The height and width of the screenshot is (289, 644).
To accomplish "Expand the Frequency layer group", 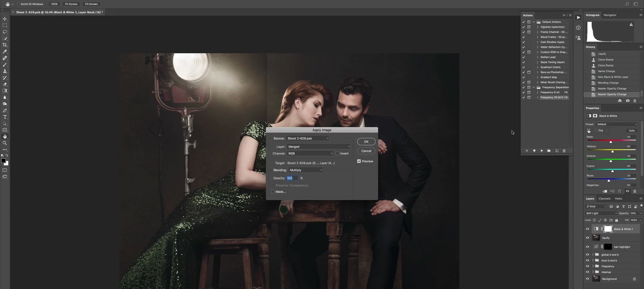I will point(593,266).
